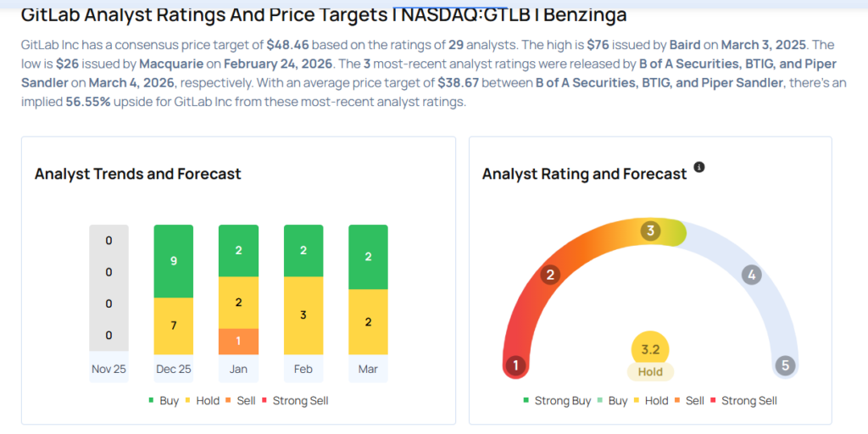Screen dimensions: 868x434
Task: Click the info icon beside Analyst Rating and Forecast
Action: point(699,167)
